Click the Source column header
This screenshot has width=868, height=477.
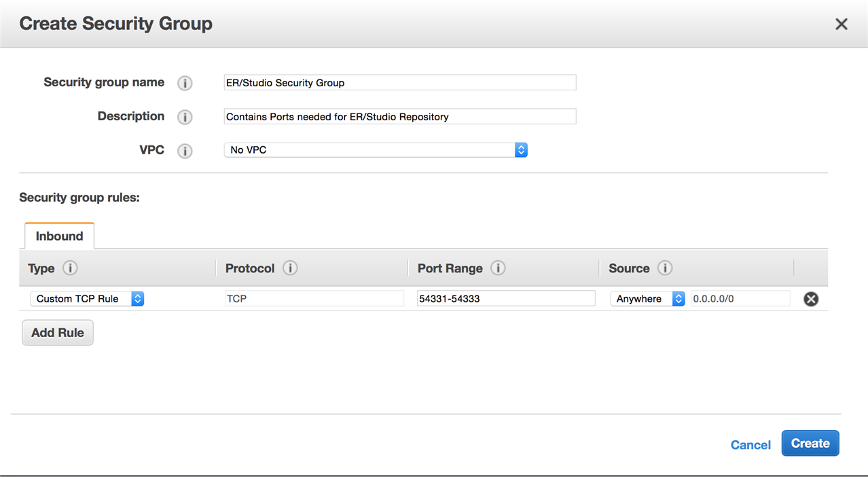pyautogui.click(x=630, y=268)
